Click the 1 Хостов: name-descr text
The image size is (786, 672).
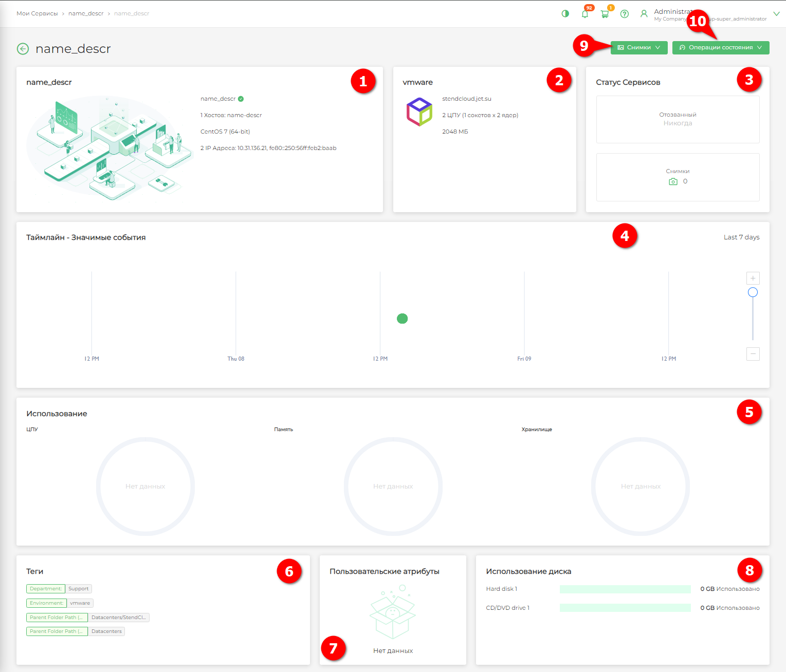click(231, 115)
